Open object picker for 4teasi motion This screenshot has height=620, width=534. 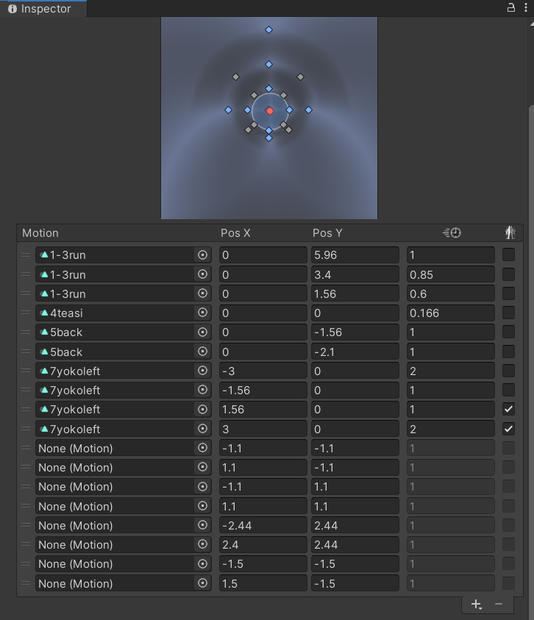202,313
